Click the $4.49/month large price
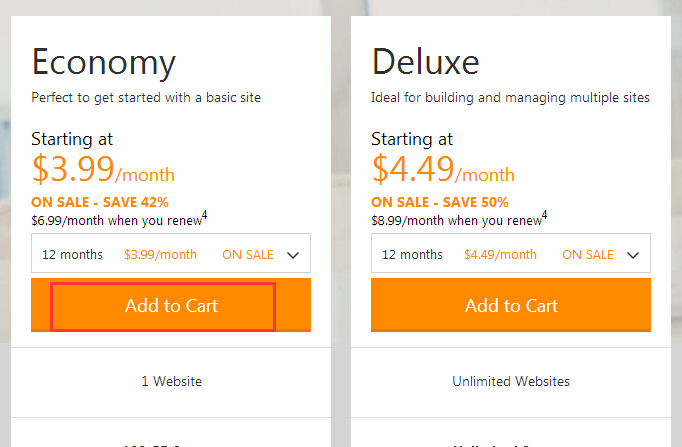682x447 pixels. [x=443, y=171]
